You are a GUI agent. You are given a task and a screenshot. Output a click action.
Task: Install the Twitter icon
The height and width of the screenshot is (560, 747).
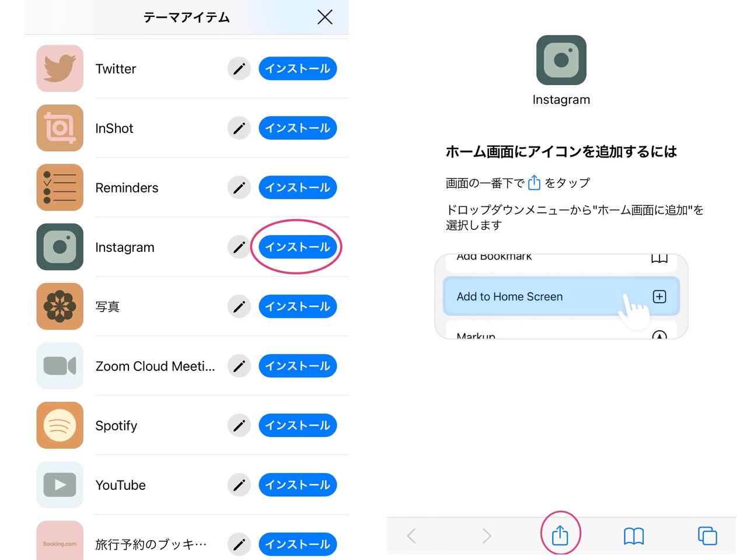click(298, 69)
